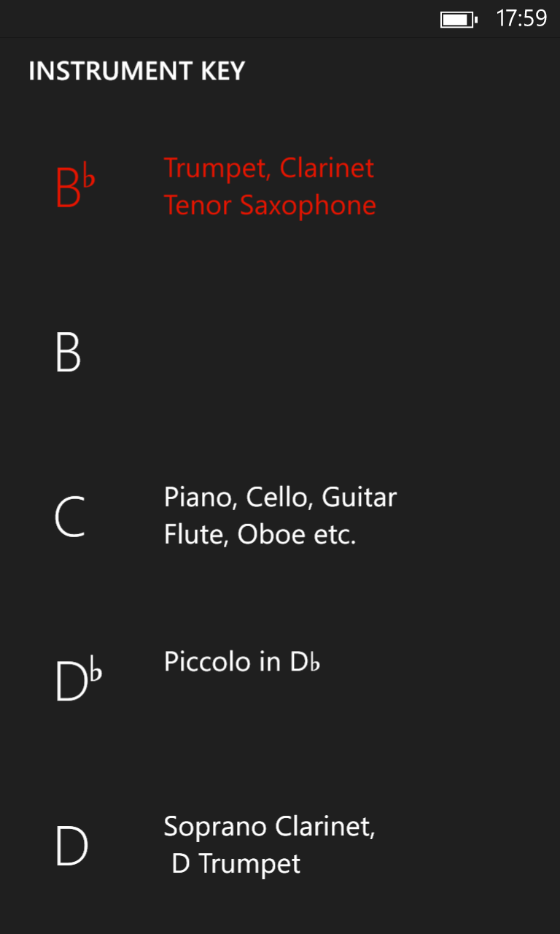Tap the plain B key letter
The image size is (560, 934).
(x=68, y=353)
